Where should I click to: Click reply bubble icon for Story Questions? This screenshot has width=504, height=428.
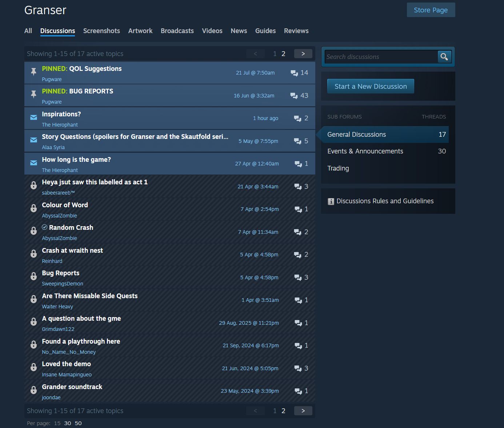click(x=297, y=141)
